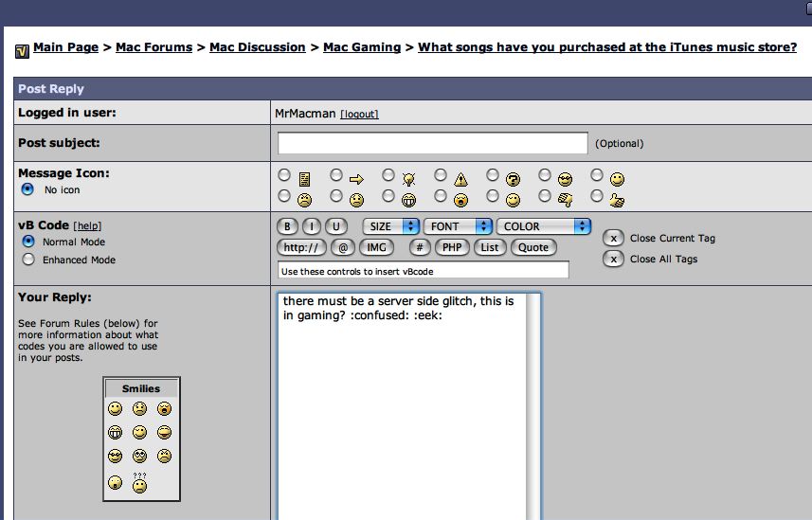Insert the big toothy grin smiley in Smilies box
812x520 pixels.
[115, 432]
